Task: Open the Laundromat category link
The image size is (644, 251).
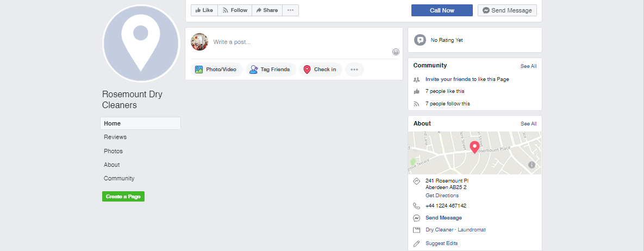Action: (x=472, y=230)
